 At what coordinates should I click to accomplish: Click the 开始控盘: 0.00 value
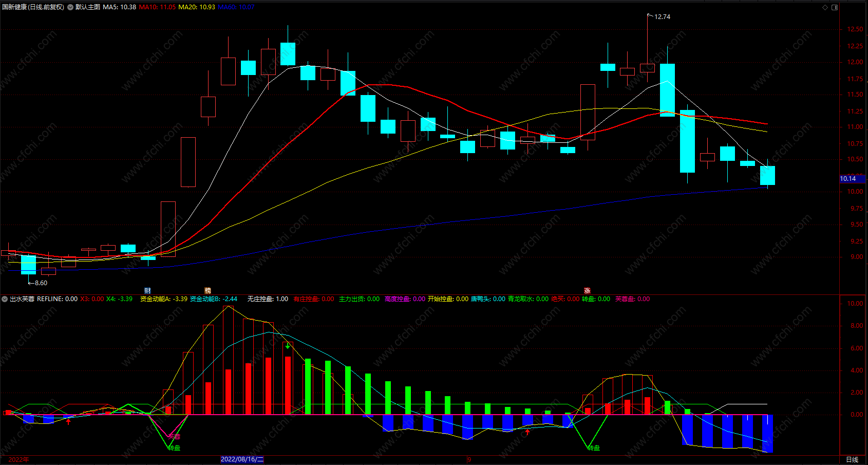tap(448, 299)
